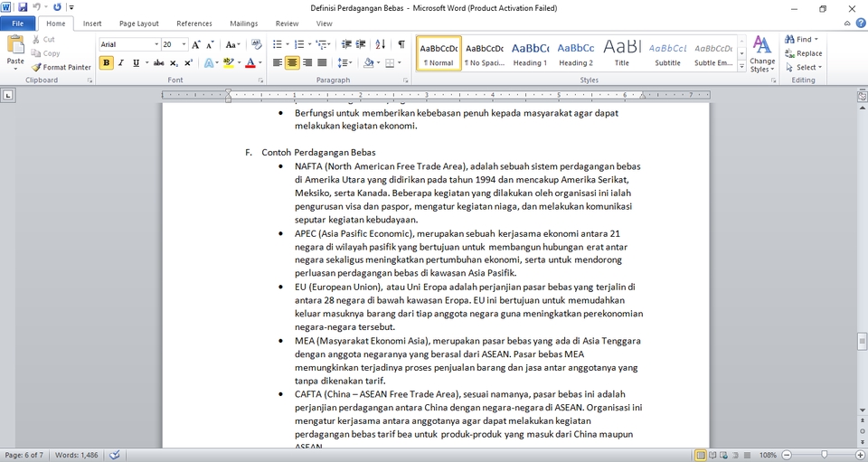Click the Text Effects icon
The image size is (868, 462).
point(209,62)
